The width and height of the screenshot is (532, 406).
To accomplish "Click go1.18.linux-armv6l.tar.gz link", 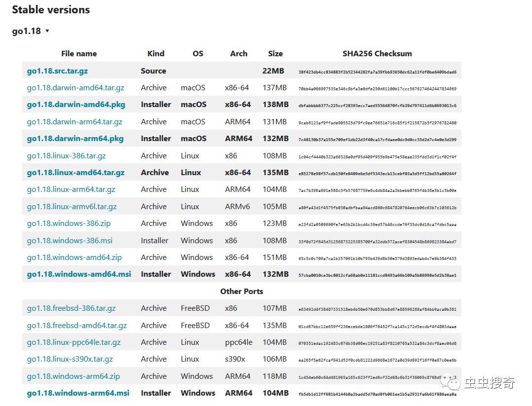I will tap(72, 207).
